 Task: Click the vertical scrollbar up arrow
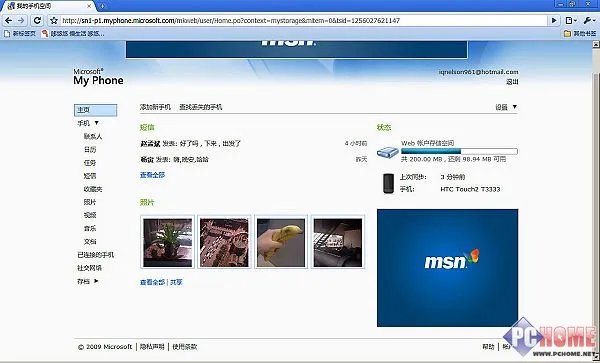pyautogui.click(x=595, y=45)
